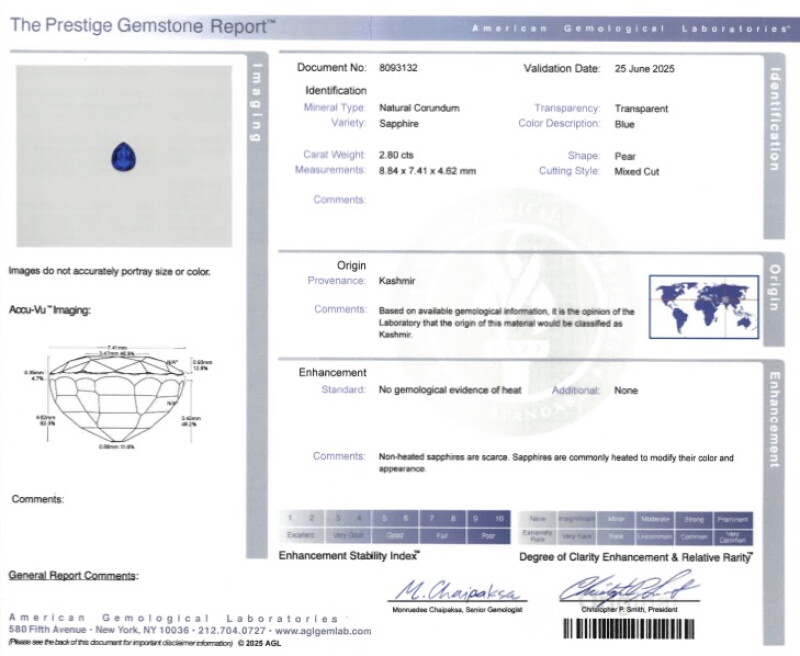
Task: Click the Extremely Rare rarity cell
Action: click(x=538, y=536)
